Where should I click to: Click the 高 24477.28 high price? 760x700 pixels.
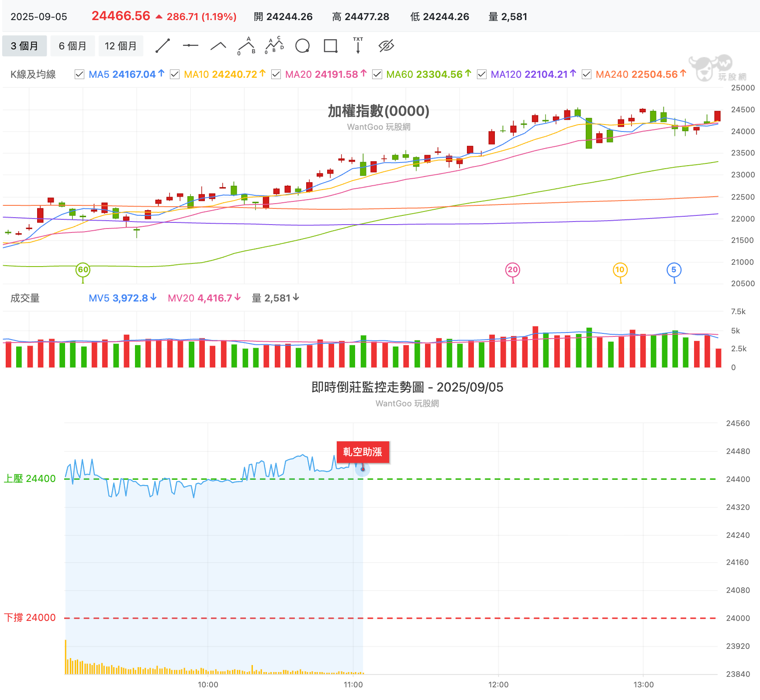click(360, 17)
